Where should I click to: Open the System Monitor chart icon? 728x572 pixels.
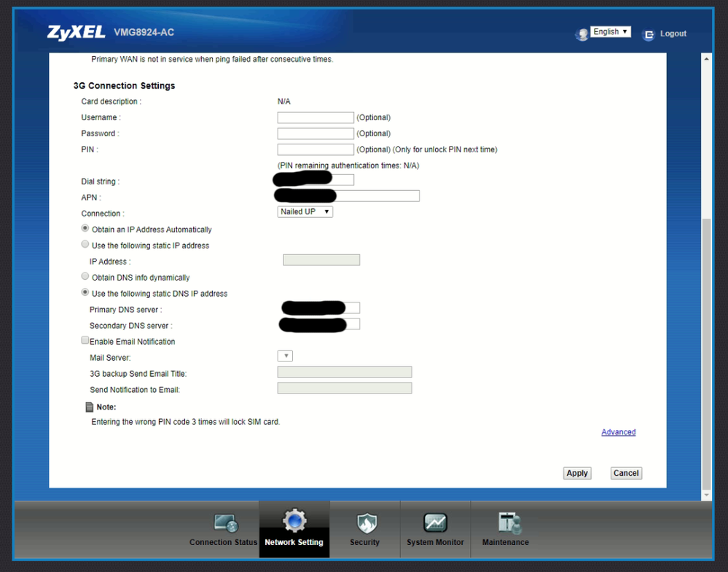(435, 523)
